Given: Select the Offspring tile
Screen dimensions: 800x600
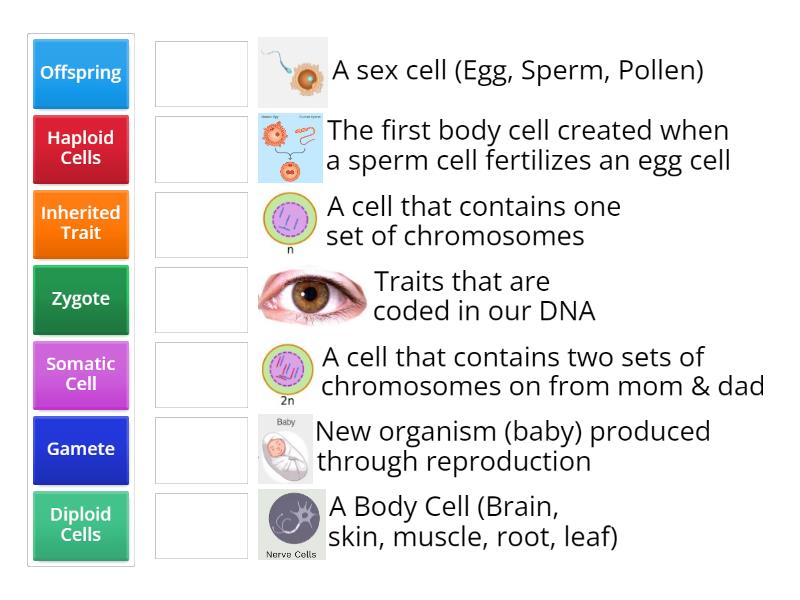Looking at the screenshot, I should (x=80, y=73).
